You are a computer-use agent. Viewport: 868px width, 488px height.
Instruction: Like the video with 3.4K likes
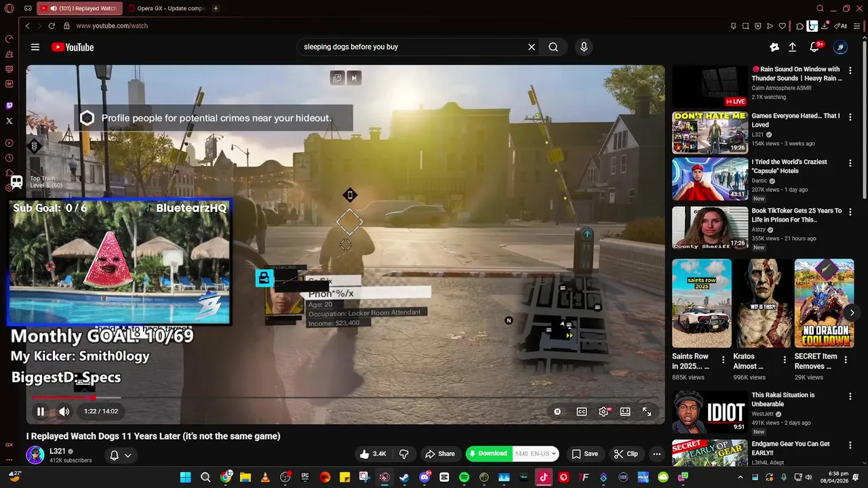[x=372, y=454]
